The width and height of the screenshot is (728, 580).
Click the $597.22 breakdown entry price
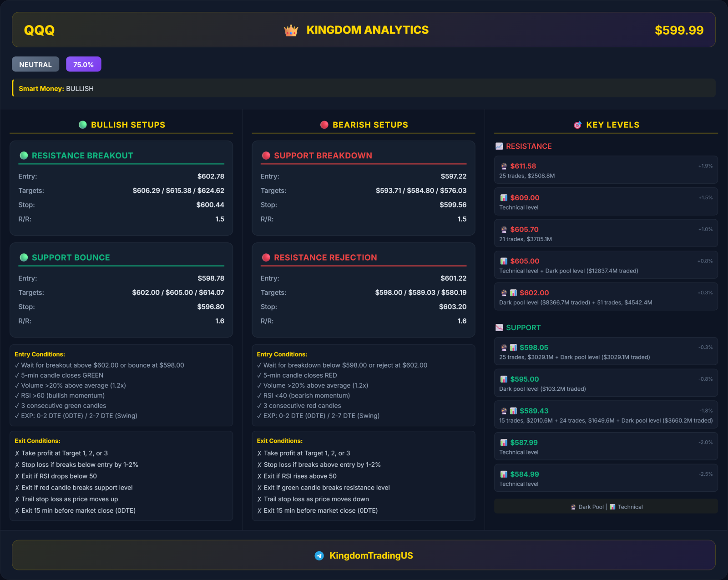coord(454,177)
